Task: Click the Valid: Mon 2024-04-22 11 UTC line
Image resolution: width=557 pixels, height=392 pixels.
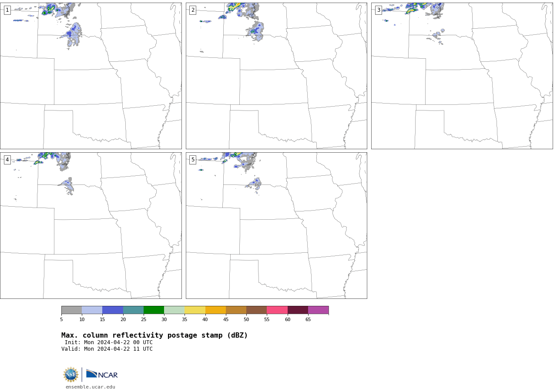Action: pos(107,349)
